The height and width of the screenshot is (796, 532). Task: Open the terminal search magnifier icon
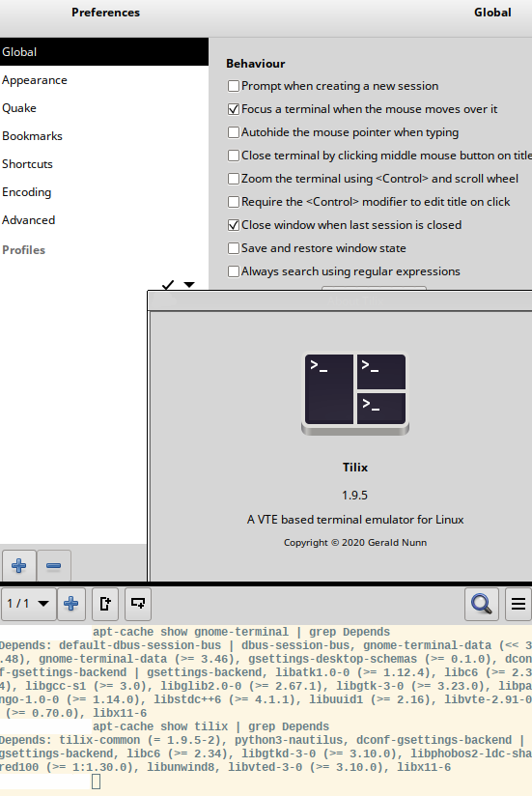(481, 604)
